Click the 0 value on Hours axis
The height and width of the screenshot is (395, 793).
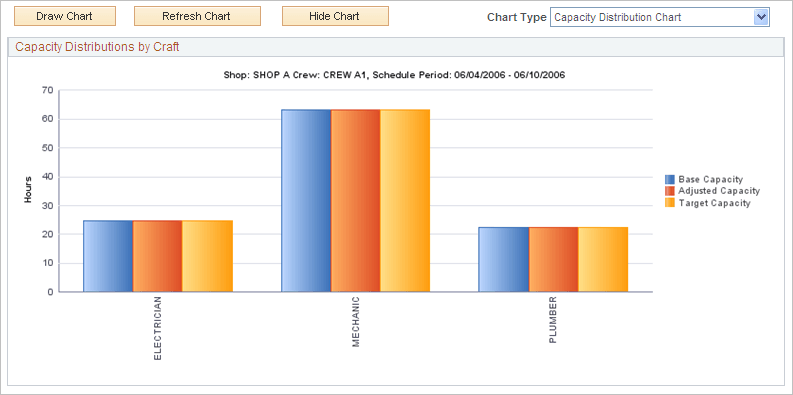click(x=50, y=292)
